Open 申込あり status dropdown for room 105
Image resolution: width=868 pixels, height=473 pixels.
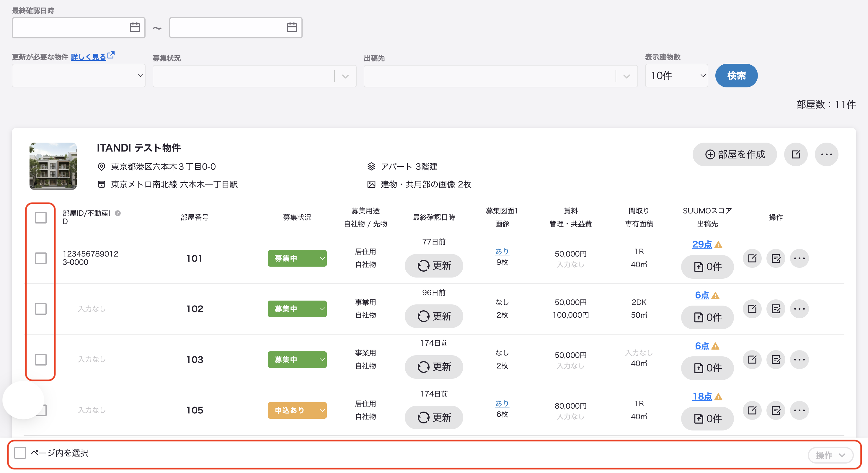click(x=297, y=410)
